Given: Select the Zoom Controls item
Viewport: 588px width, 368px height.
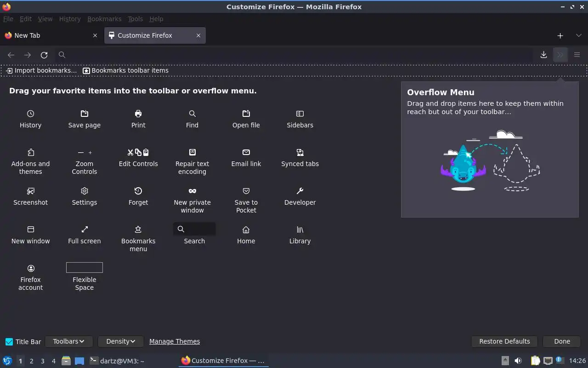Looking at the screenshot, I should point(85,161).
